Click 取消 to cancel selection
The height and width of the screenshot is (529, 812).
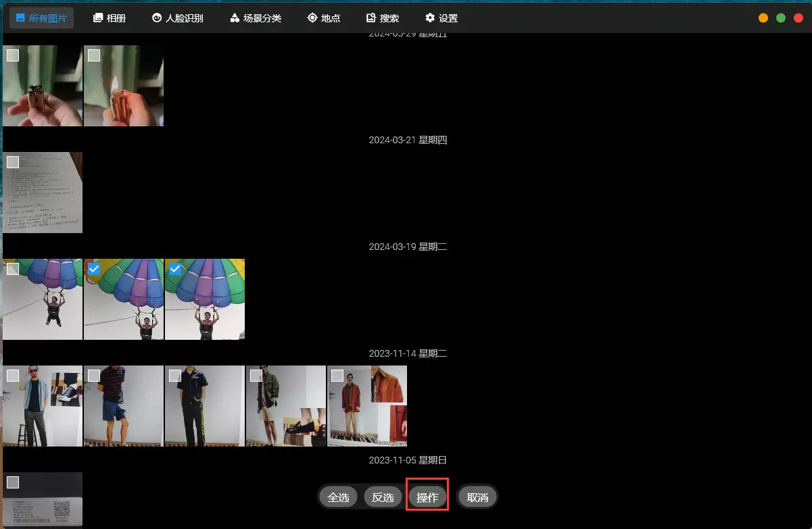(477, 497)
